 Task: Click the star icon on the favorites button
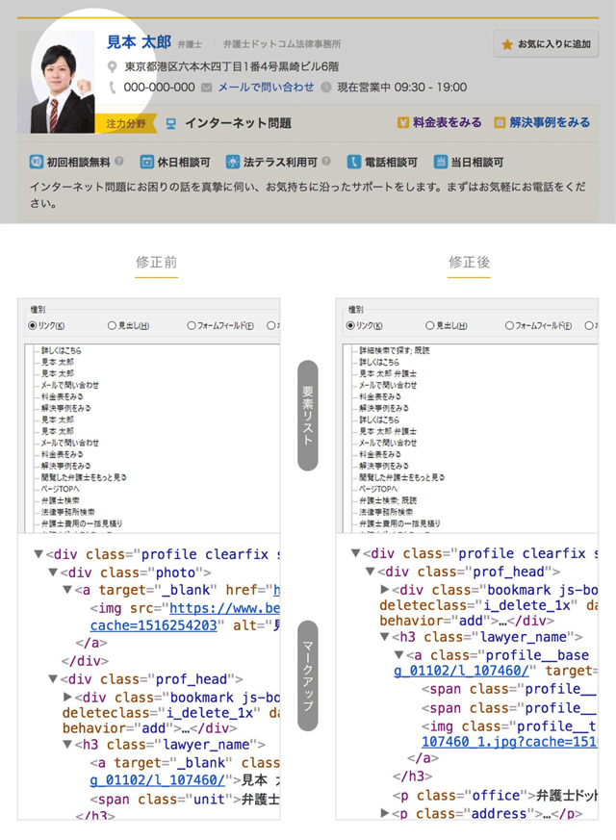coord(507,44)
